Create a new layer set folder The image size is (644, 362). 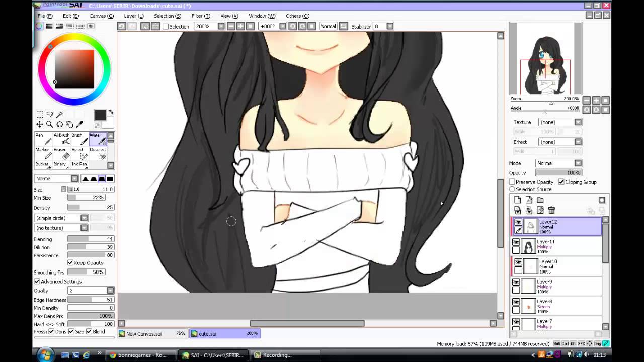click(x=540, y=200)
